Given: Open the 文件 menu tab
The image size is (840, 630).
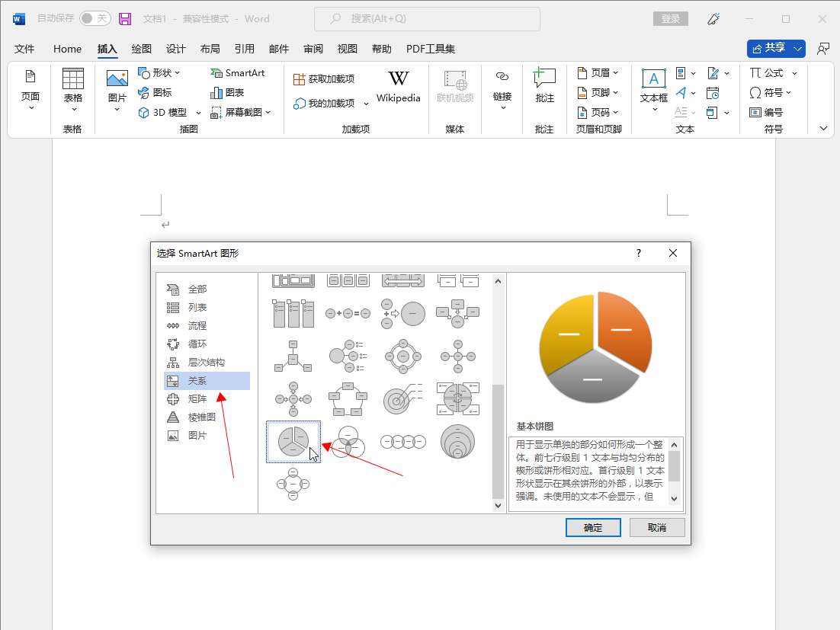Looking at the screenshot, I should click(x=24, y=49).
